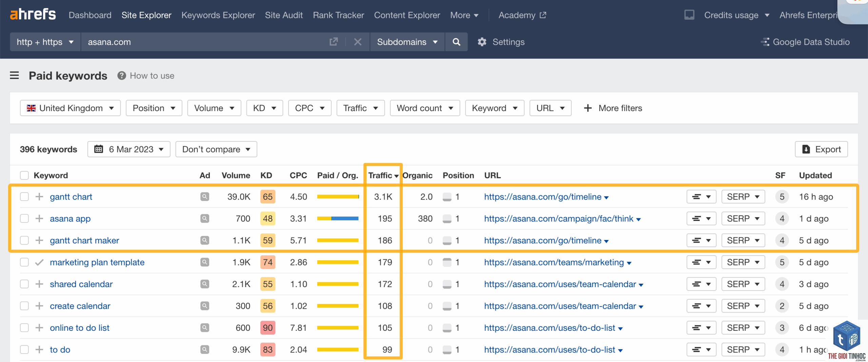Open Keywords Explorer
Viewport: 868px width, 362px height.
pos(218,15)
